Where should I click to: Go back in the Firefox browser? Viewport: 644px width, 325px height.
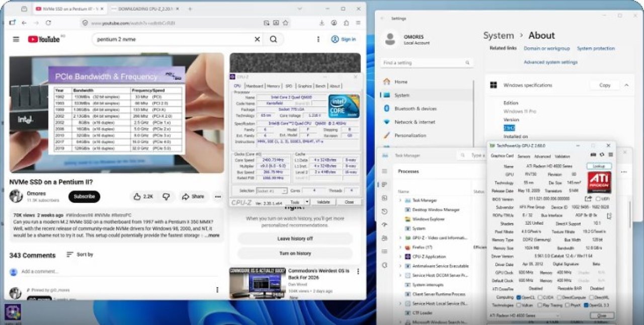click(24, 23)
